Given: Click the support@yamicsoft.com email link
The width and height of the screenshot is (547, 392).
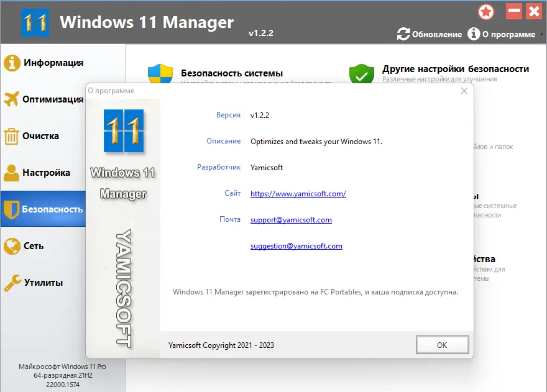Looking at the screenshot, I should (x=290, y=219).
